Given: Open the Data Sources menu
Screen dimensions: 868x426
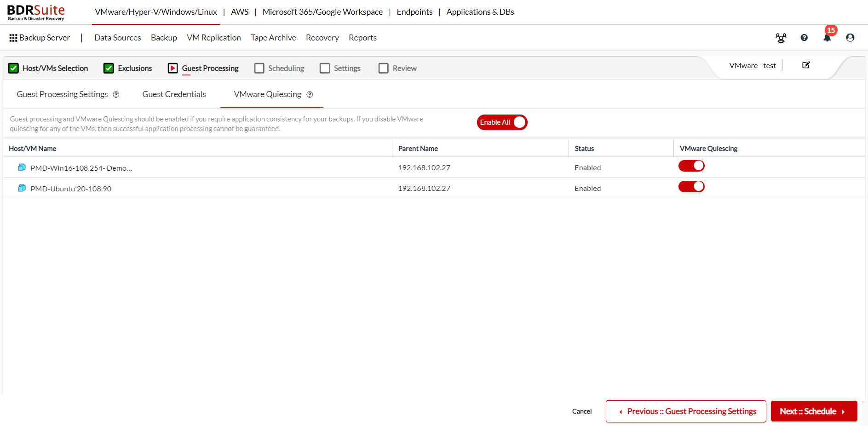Looking at the screenshot, I should 118,38.
